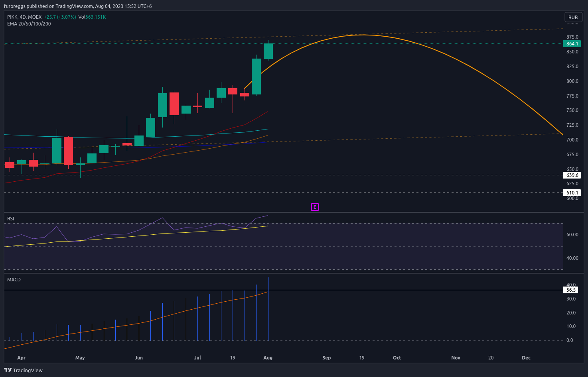Click the Sep label on the time axis
This screenshot has width=588, height=377.
tap(327, 358)
